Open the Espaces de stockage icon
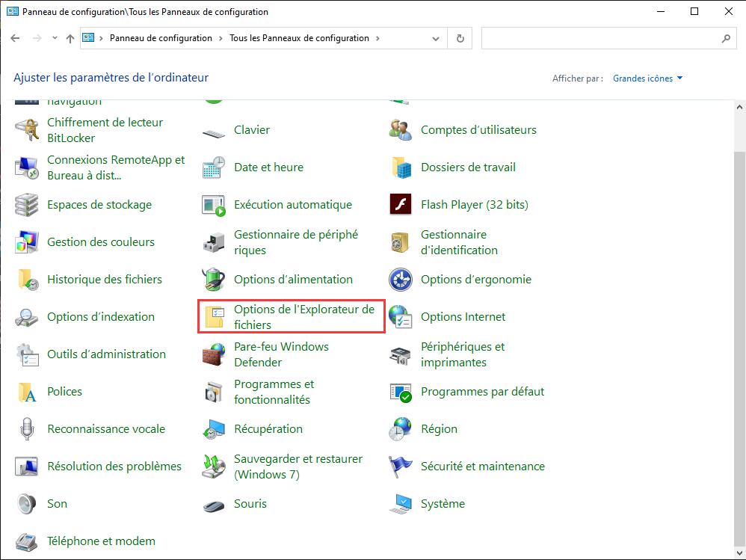The width and height of the screenshot is (746, 560). coord(27,205)
